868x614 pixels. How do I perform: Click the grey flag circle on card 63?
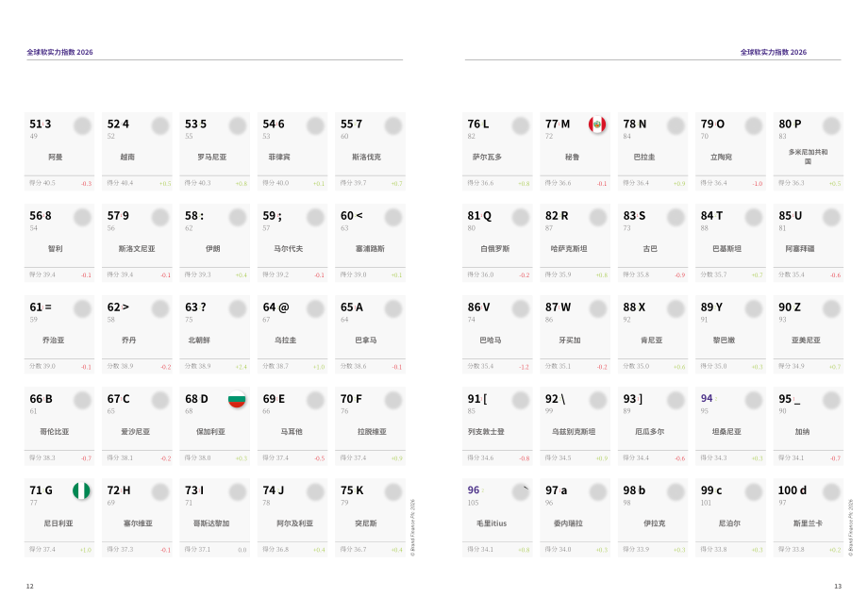[238, 308]
